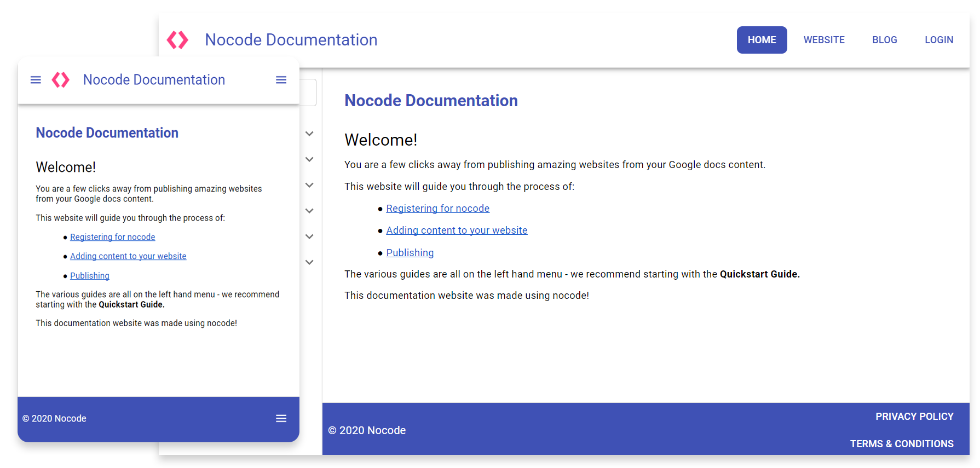Expand the second sidebar chevron from top
The height and width of the screenshot is (468, 980).
309,159
